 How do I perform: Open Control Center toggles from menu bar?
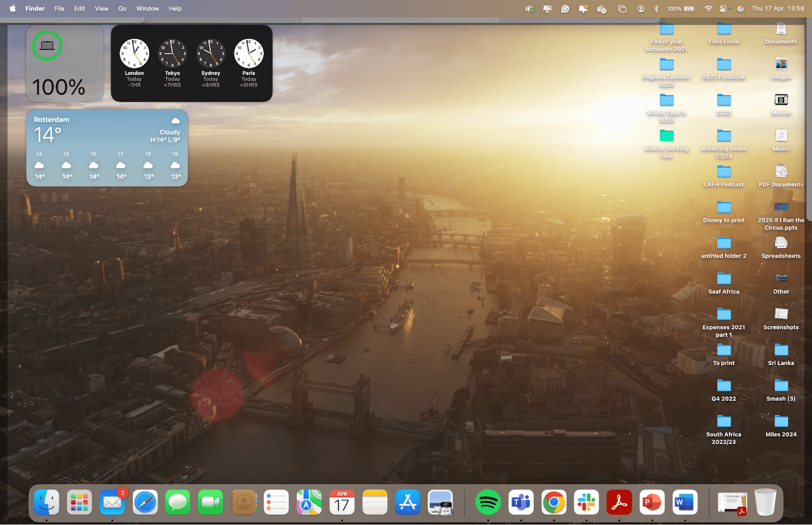[723, 8]
